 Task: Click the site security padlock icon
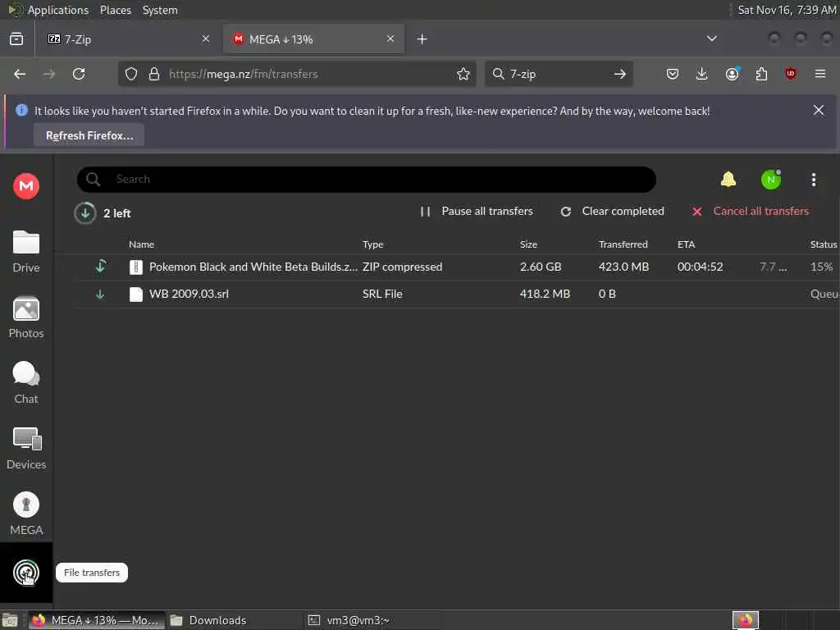click(154, 74)
